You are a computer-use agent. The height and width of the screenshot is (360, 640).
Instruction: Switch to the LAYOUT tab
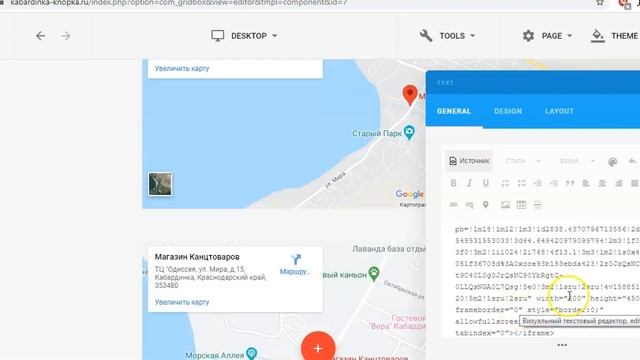click(559, 111)
